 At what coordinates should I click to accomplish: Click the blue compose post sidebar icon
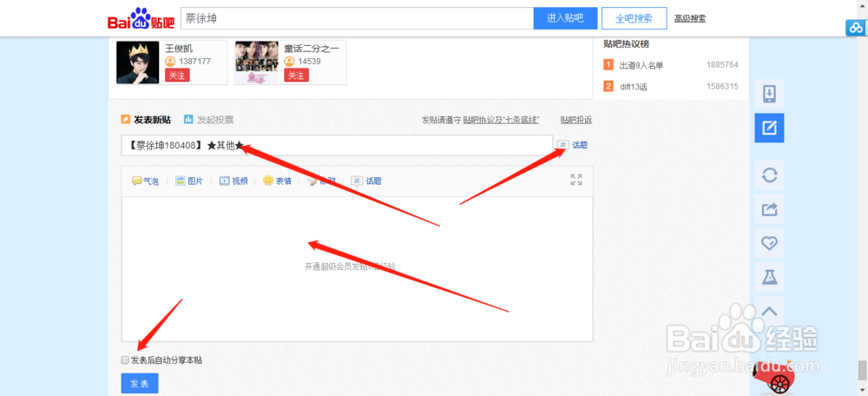[x=769, y=129]
